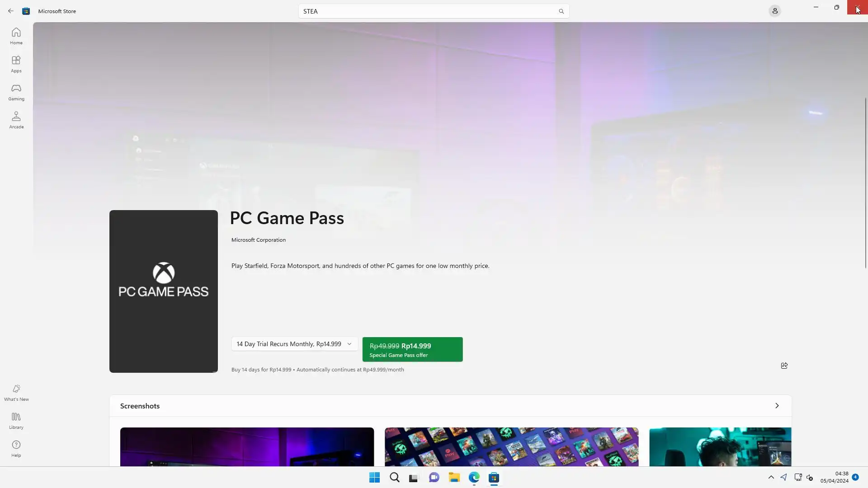This screenshot has height=488, width=868.
Task: Open the game covers collage screenshot
Action: (x=511, y=446)
